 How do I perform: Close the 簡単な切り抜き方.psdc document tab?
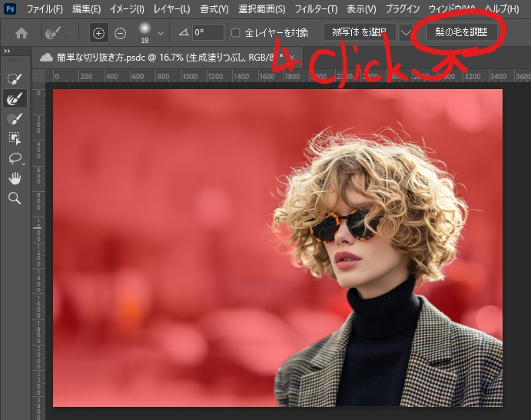click(x=292, y=58)
